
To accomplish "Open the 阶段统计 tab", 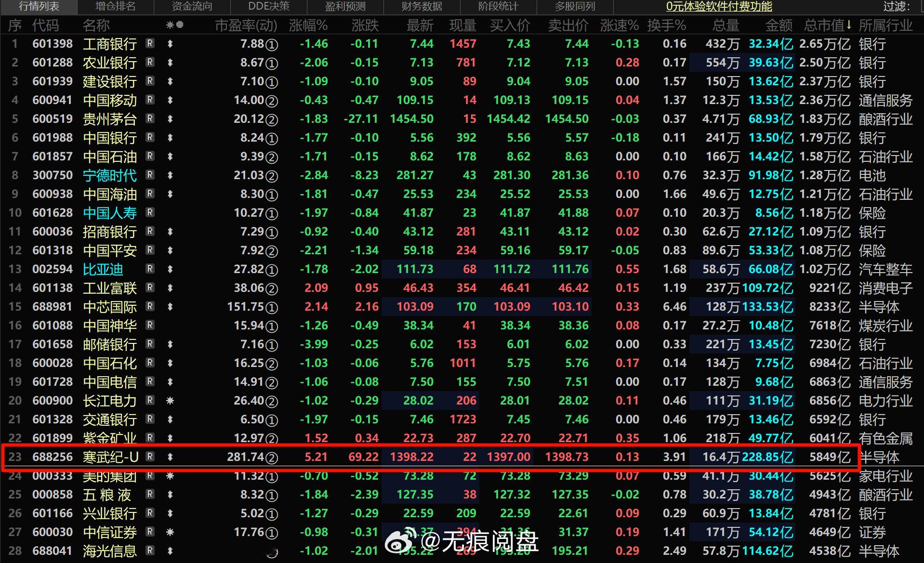I will pos(499,6).
